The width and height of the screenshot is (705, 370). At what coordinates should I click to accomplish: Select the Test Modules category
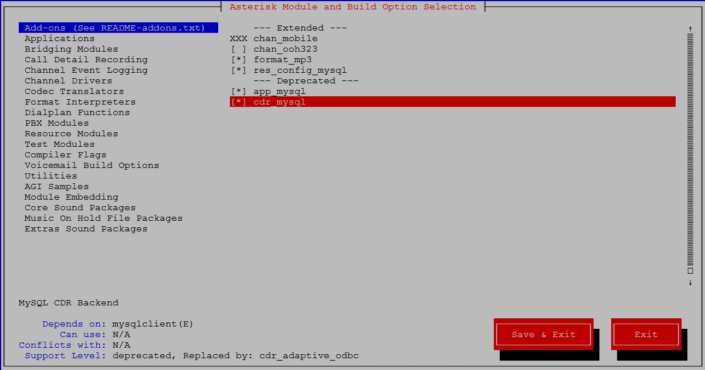(59, 144)
